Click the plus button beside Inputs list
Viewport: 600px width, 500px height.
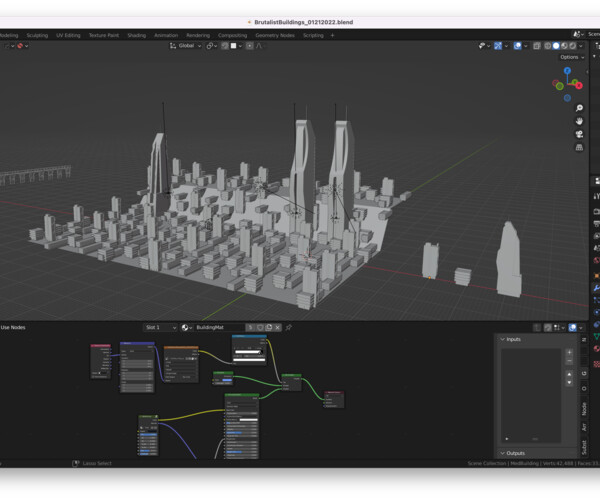click(570, 353)
